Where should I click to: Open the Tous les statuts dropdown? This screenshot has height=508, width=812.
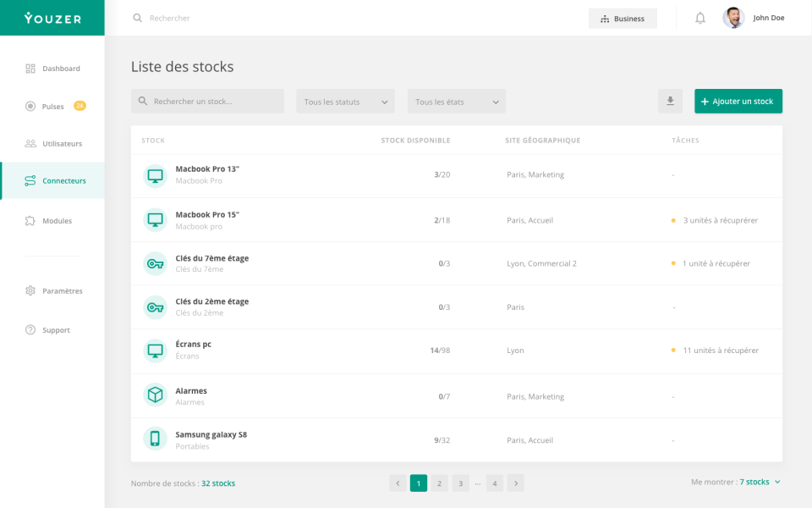click(345, 101)
